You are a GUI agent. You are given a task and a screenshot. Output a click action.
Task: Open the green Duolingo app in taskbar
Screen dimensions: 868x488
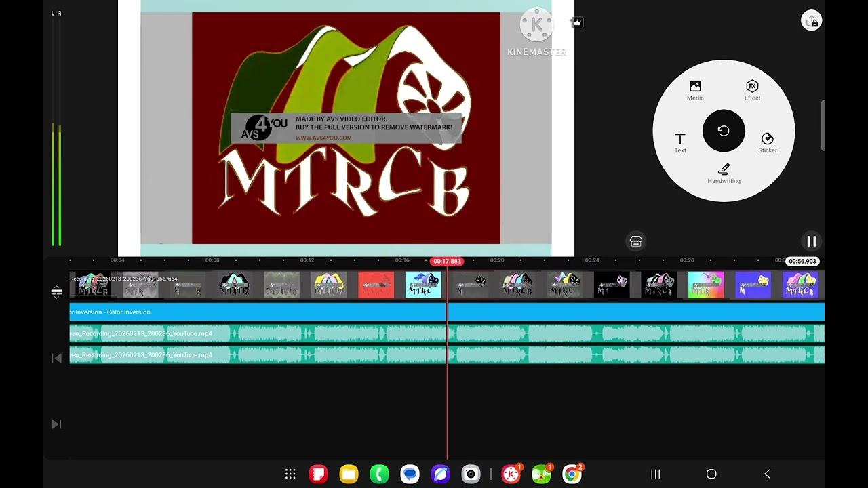point(541,474)
